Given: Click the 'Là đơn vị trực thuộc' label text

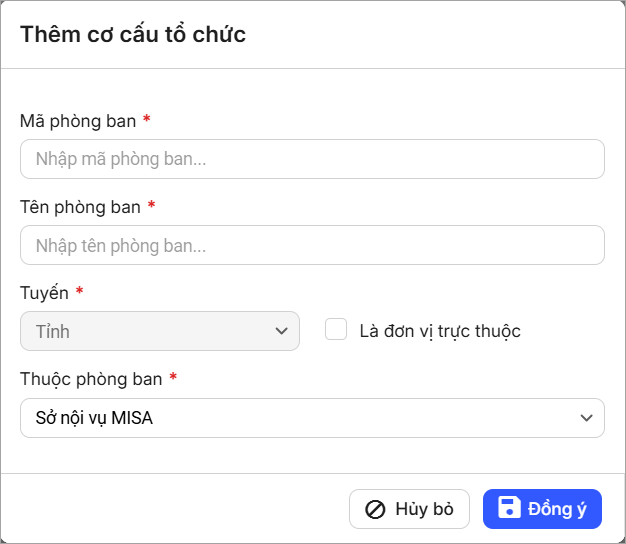Looking at the screenshot, I should [x=440, y=331].
